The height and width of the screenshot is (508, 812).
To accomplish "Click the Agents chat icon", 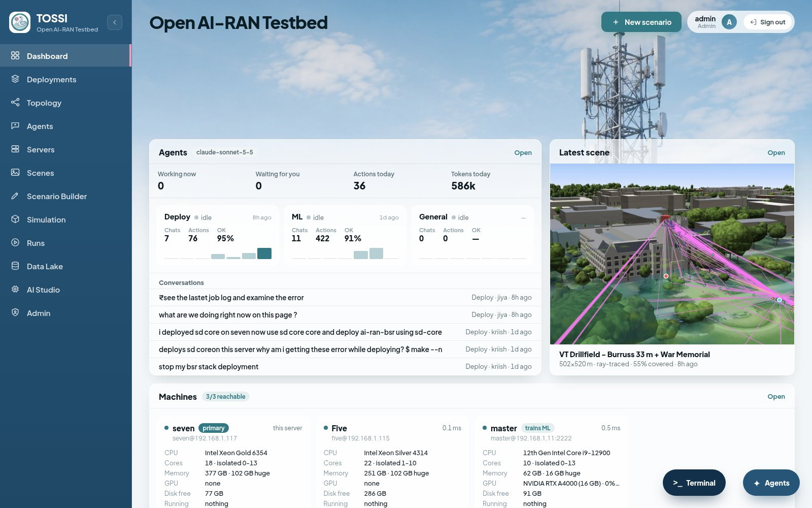I will (15, 125).
